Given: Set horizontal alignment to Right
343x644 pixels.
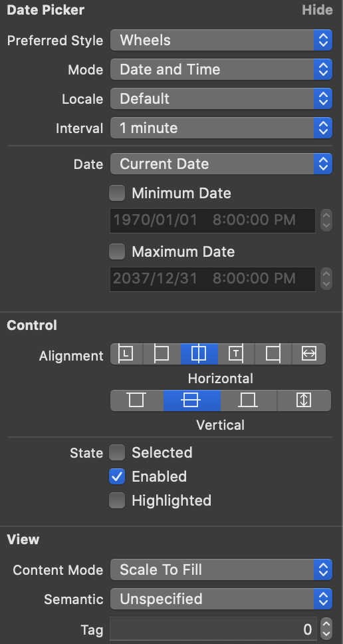Looking at the screenshot, I should [x=273, y=354].
